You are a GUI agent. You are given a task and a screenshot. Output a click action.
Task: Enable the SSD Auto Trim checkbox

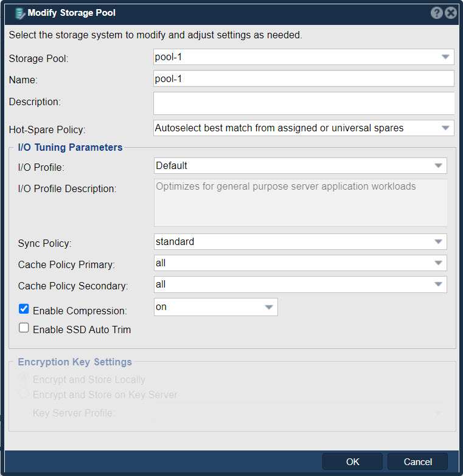click(24, 328)
